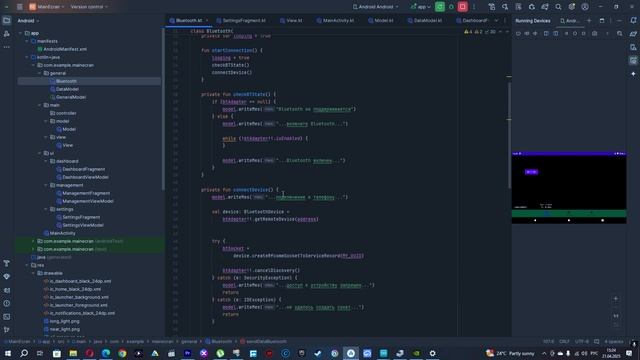Viewport: 640px width, 360px height.
Task: Click the 4 spaces indent widget
Action: 614,342
